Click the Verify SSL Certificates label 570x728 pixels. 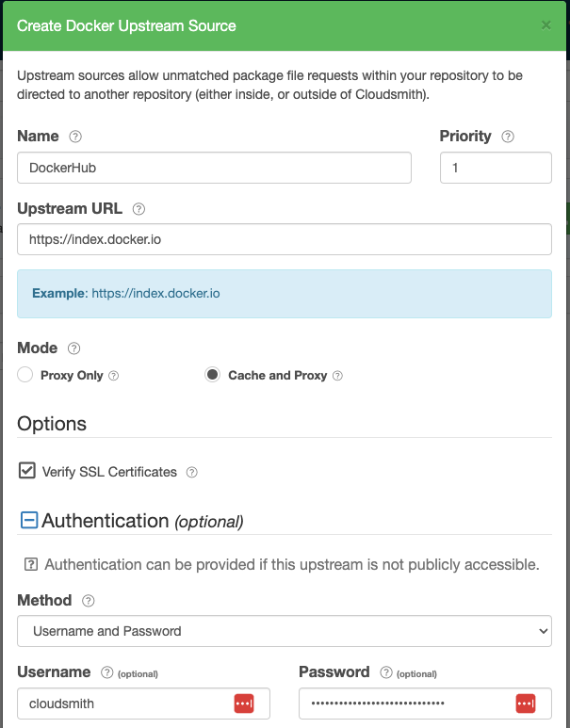click(109, 472)
